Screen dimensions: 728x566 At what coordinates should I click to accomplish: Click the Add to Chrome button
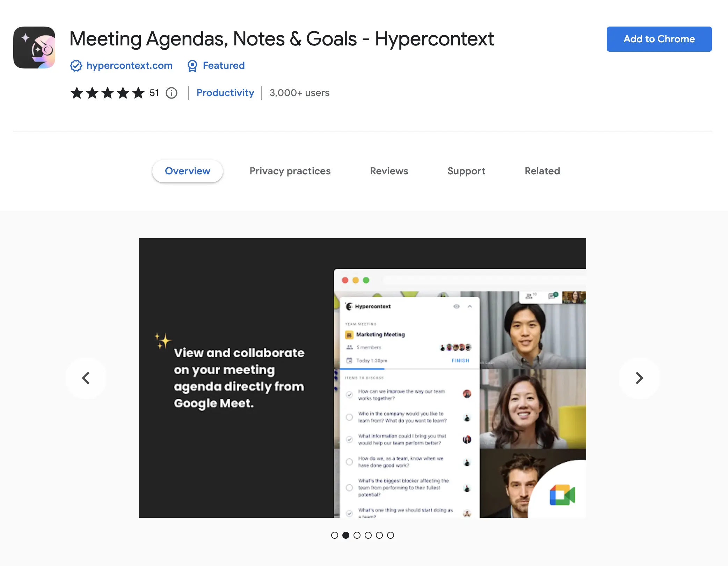(659, 39)
